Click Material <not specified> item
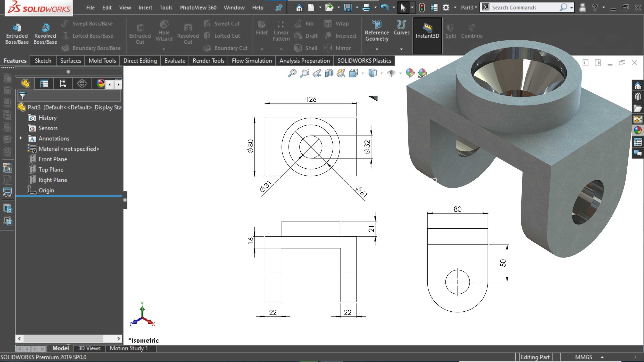 pos(69,149)
